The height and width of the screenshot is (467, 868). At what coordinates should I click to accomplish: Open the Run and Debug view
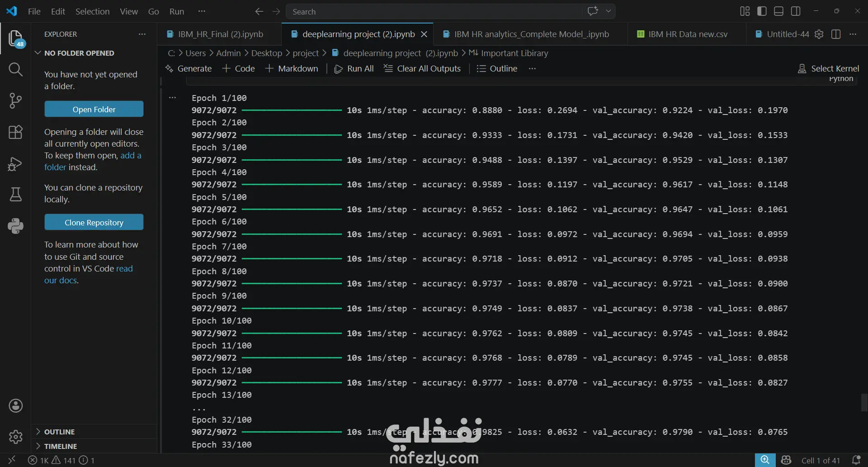click(x=15, y=163)
